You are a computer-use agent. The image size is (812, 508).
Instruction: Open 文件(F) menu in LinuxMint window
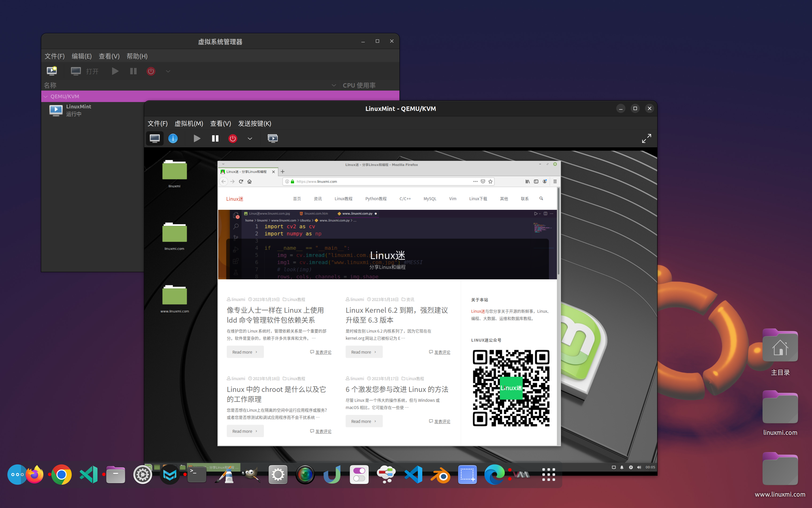[x=157, y=124]
